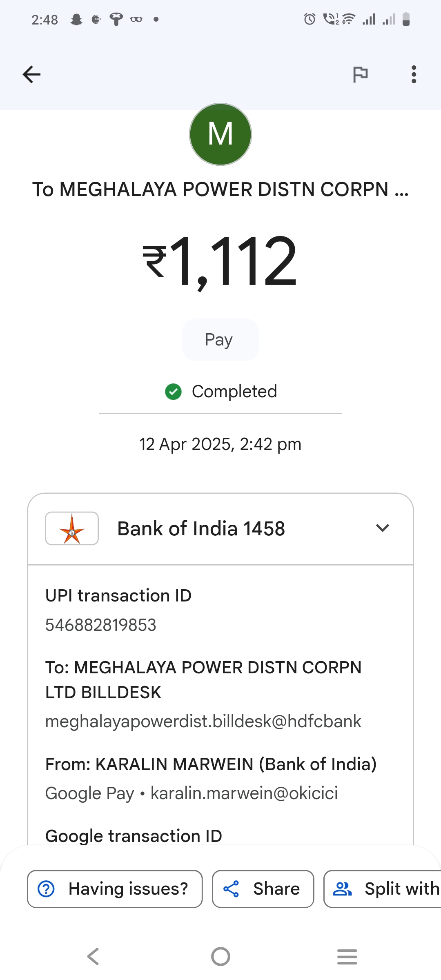Tap the Bank of India star logo
Screen dimensions: 441x980
point(72,528)
